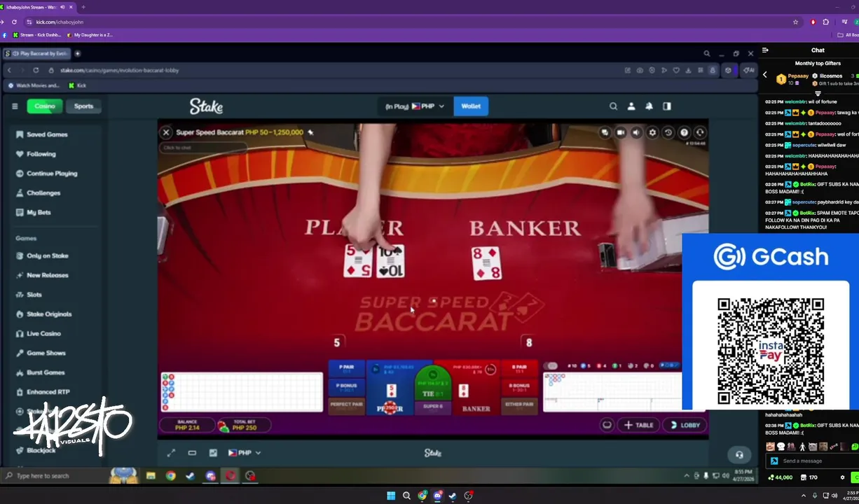Open Game Shows category
859x504 pixels.
(46, 353)
